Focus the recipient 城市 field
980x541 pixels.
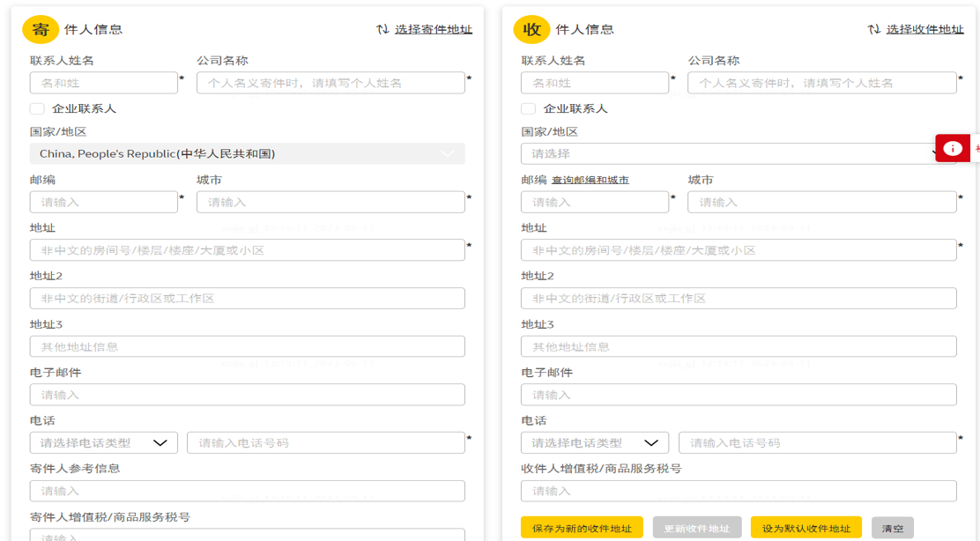point(822,203)
